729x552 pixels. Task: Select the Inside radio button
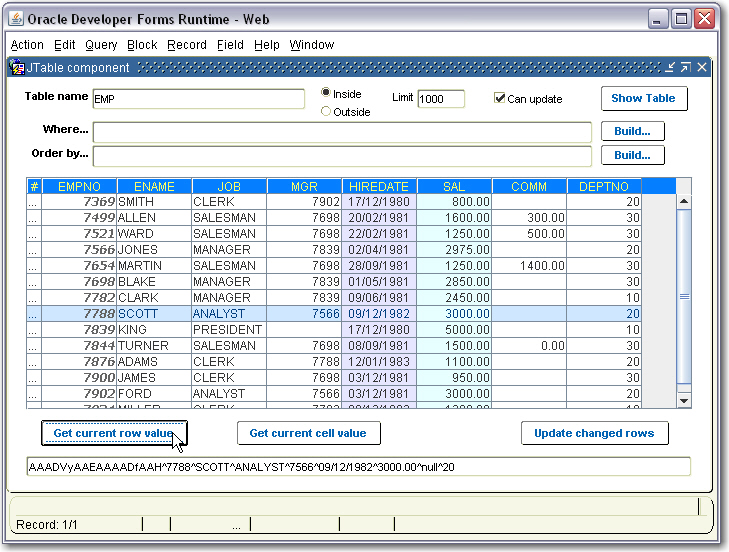click(326, 93)
